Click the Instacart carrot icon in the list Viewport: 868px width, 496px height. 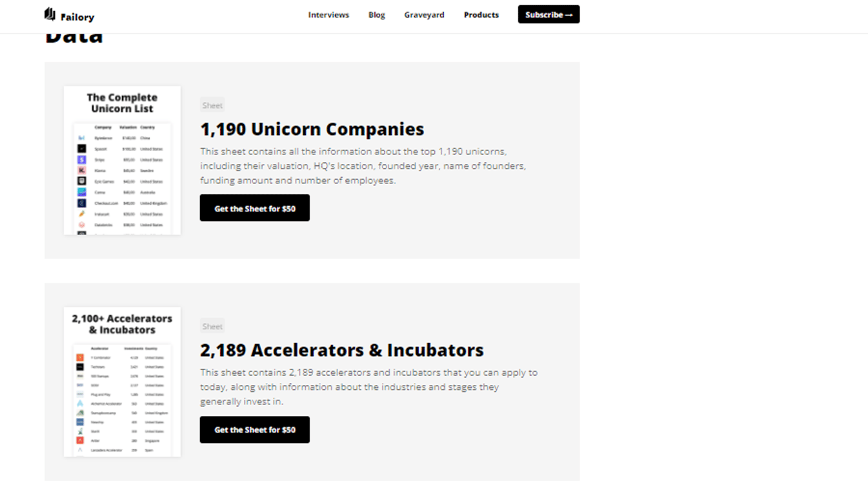(82, 214)
